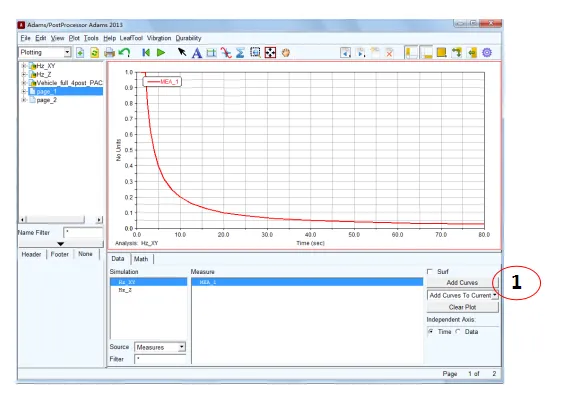Select the text annotation 'A' tool
Screen dimensions: 581x393
(197, 53)
